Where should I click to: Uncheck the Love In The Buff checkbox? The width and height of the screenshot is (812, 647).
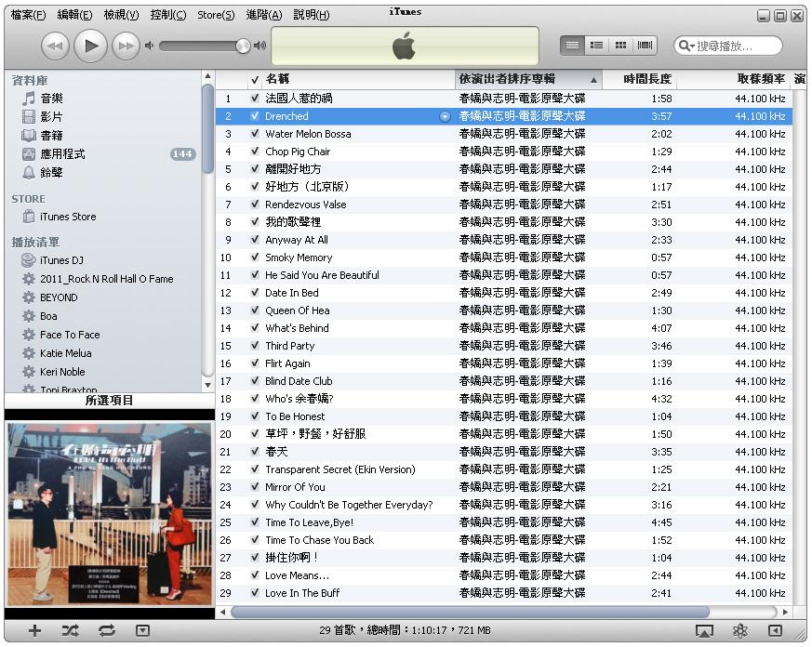[x=255, y=593]
